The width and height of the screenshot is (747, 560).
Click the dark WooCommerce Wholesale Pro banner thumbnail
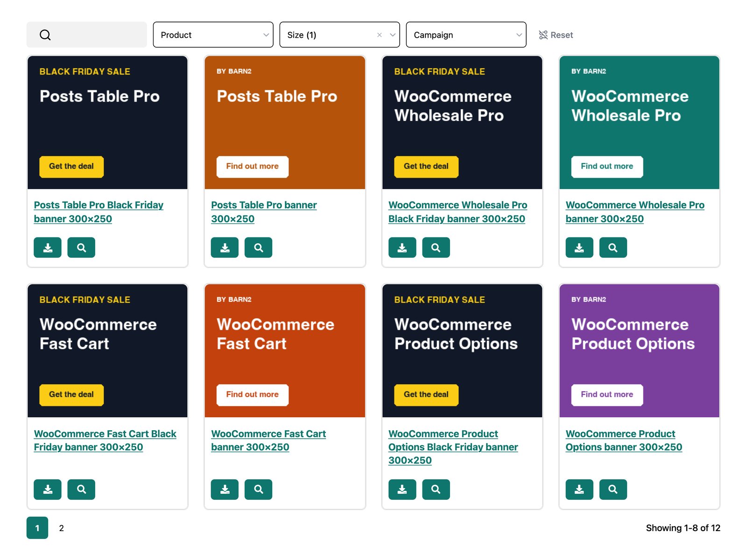[462, 122]
